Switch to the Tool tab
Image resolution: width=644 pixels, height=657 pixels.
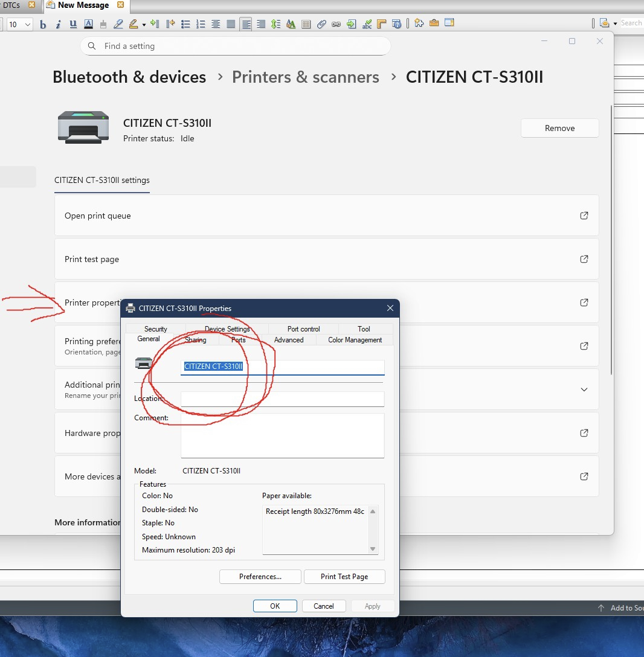[364, 329]
